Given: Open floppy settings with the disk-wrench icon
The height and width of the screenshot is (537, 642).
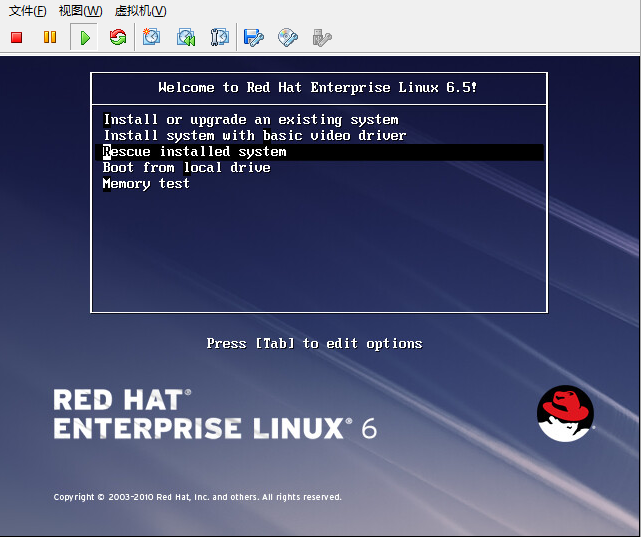Looking at the screenshot, I should [253, 38].
